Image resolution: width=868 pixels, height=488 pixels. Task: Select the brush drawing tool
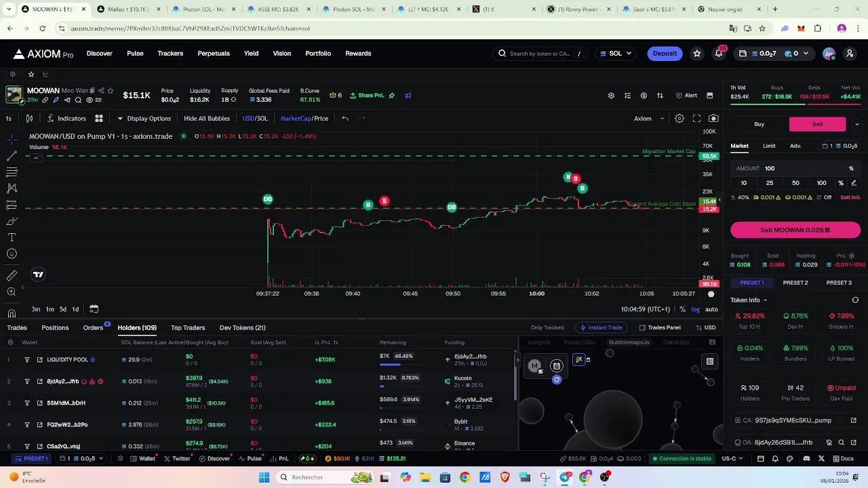point(12,221)
